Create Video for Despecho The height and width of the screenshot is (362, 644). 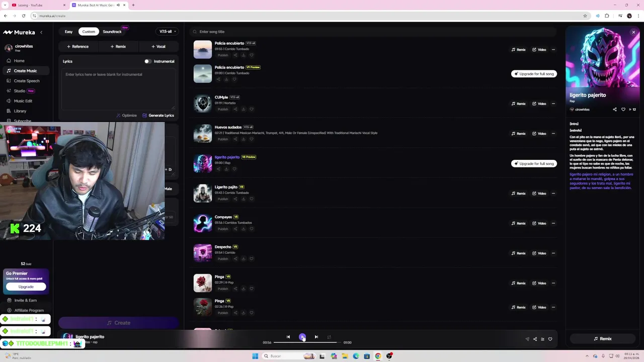[539, 253]
